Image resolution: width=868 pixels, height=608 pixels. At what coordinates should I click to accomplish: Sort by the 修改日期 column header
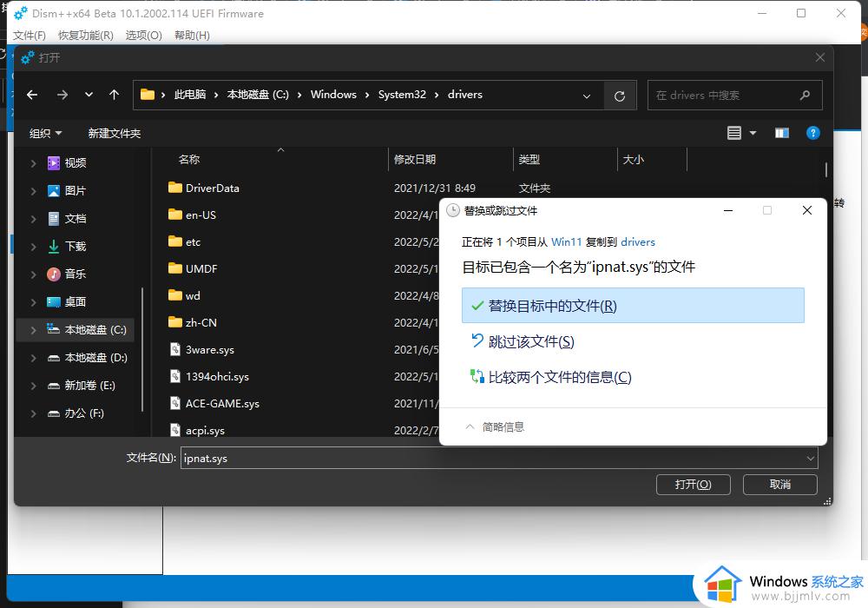pyautogui.click(x=415, y=160)
